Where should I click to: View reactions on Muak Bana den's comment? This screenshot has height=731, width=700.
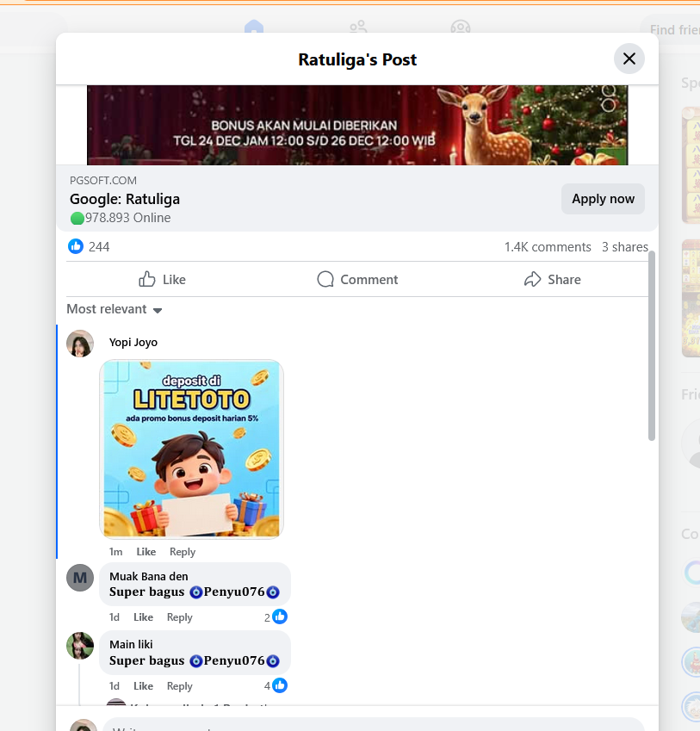[276, 616]
